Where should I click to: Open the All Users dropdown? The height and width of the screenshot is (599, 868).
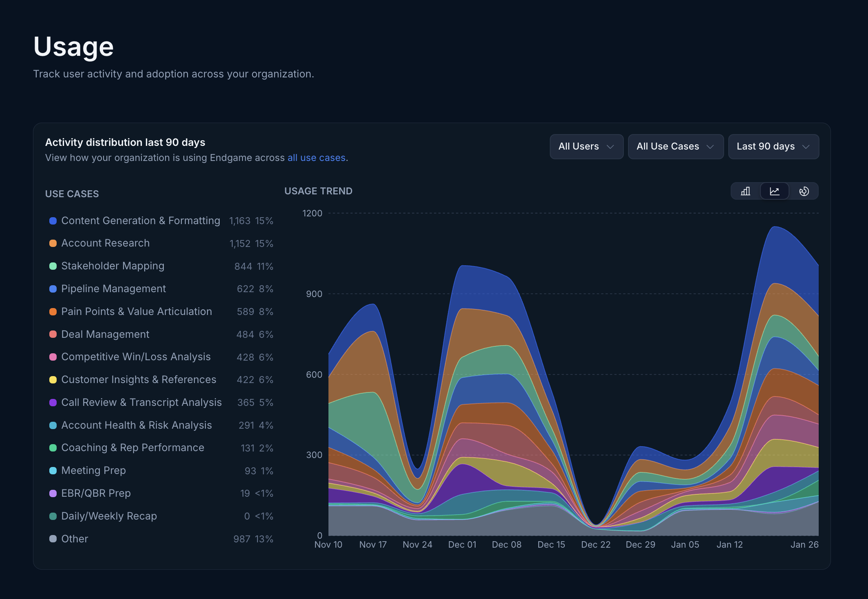(x=586, y=146)
